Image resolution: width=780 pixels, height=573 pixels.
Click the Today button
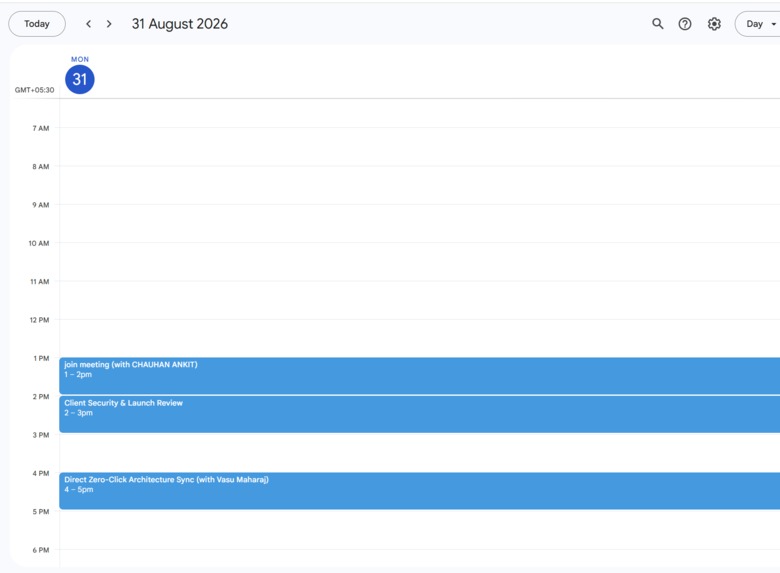(37, 24)
